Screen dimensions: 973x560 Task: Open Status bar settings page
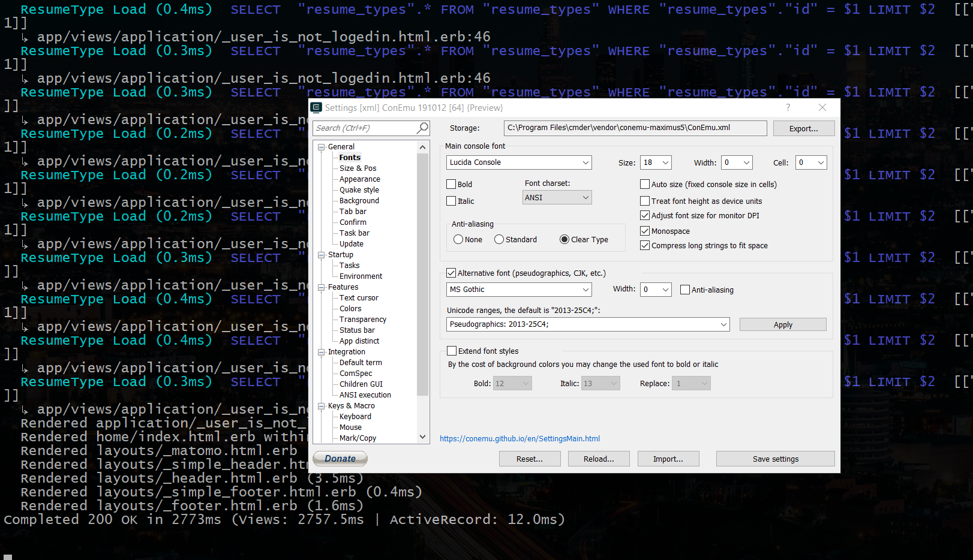click(357, 330)
